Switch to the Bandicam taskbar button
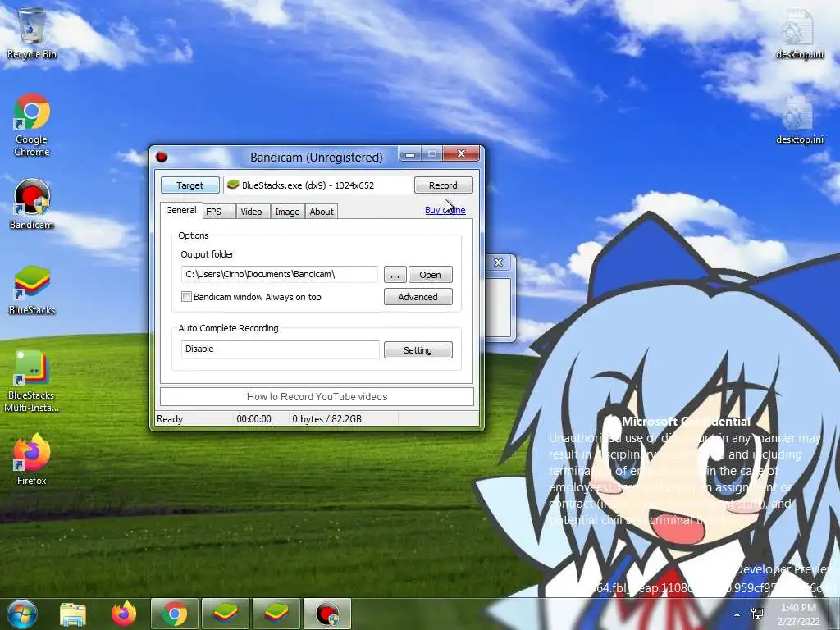Viewport: 840px width, 630px height. (x=327, y=614)
